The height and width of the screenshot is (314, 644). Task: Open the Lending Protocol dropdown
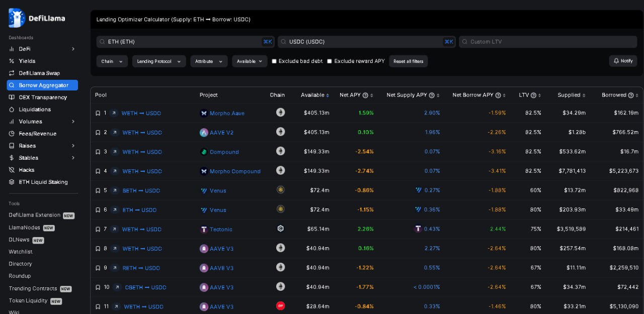pyautogui.click(x=159, y=61)
